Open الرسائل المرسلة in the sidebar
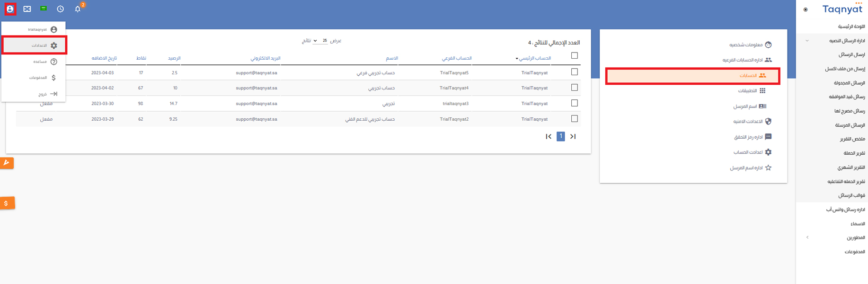The height and width of the screenshot is (284, 868). click(850, 125)
